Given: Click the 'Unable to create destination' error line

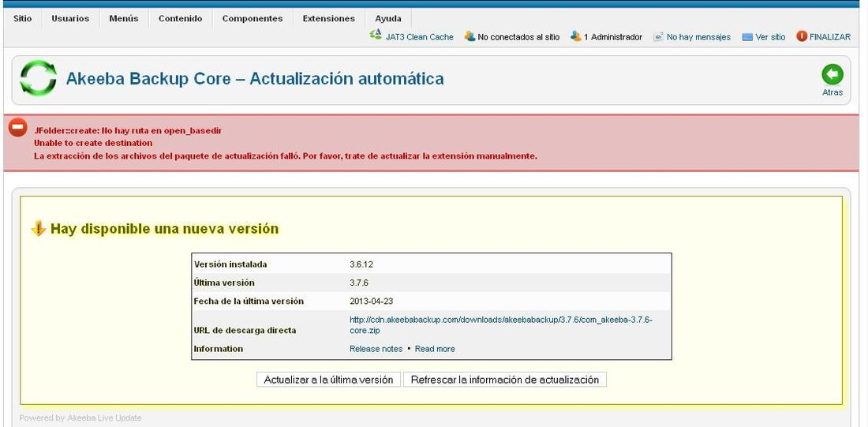Looking at the screenshot, I should click(x=93, y=143).
